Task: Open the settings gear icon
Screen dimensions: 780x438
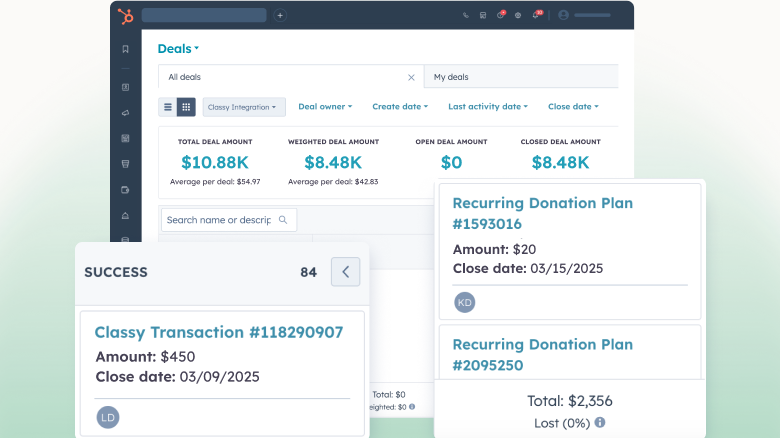Action: click(x=518, y=15)
